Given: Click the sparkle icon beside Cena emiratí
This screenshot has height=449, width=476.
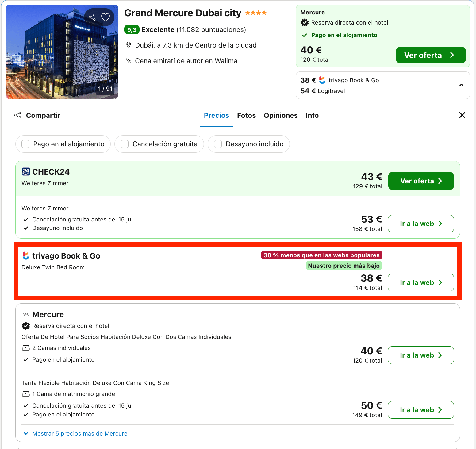Looking at the screenshot, I should tap(129, 61).
